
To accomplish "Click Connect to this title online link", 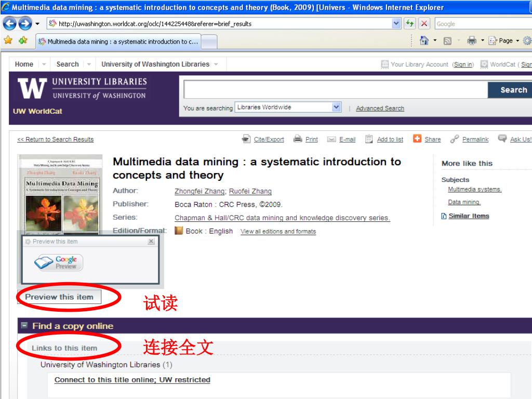I will (x=132, y=380).
